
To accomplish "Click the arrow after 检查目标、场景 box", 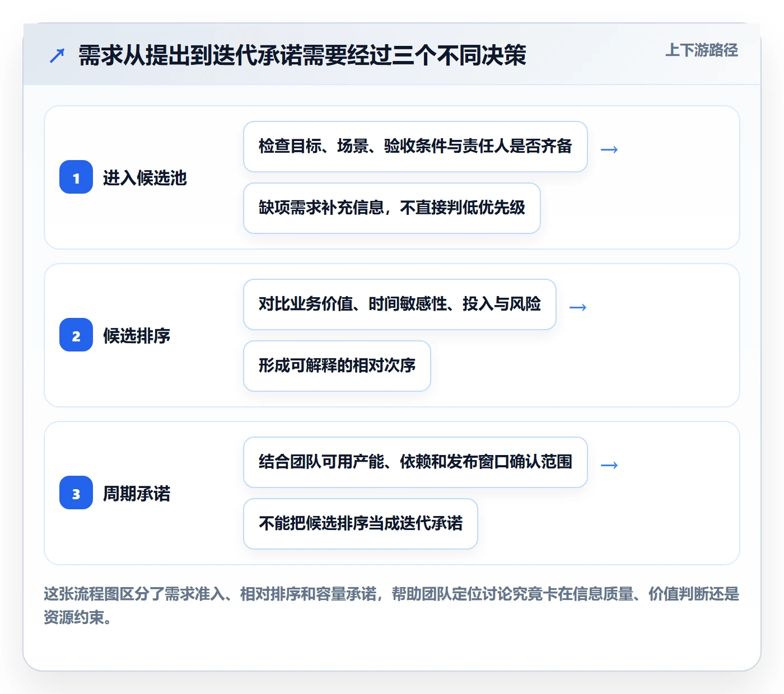I will click(609, 149).
